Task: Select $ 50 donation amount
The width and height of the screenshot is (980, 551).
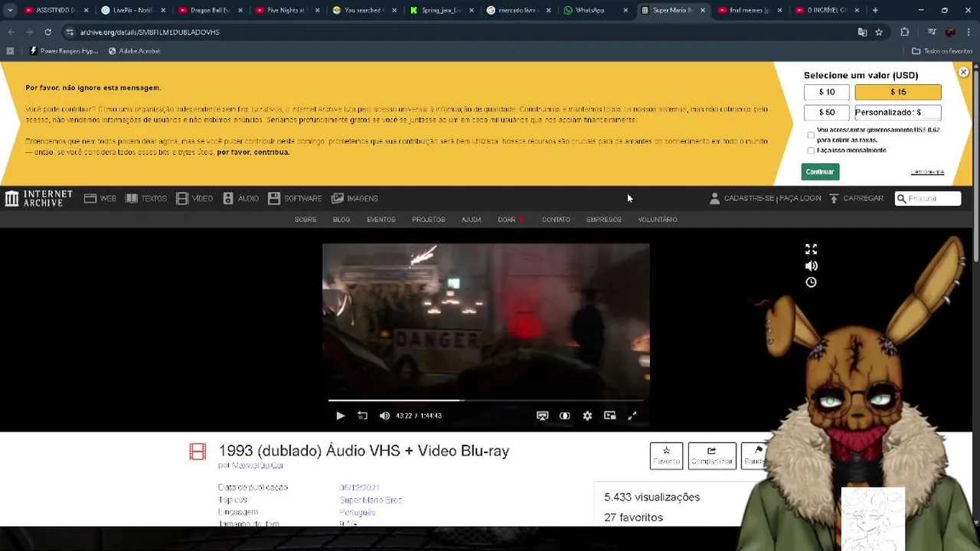Action: [827, 112]
